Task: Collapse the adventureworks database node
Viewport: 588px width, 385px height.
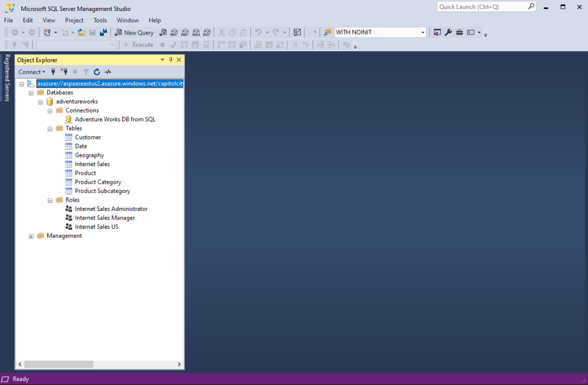Action: pyautogui.click(x=40, y=101)
